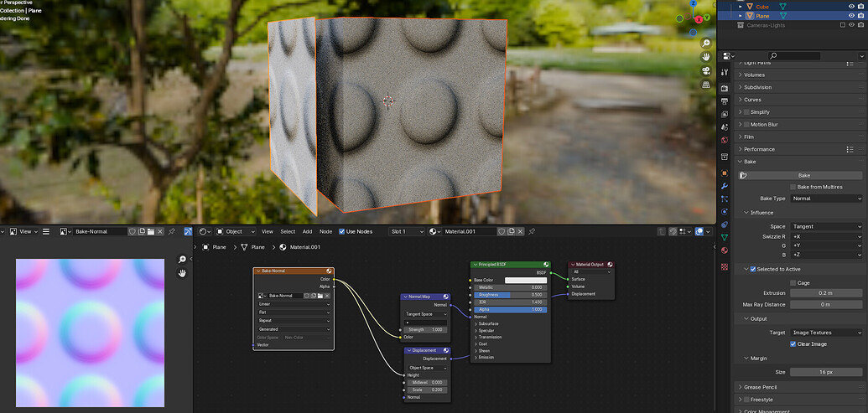Hide the Cube object in viewport
The height and width of the screenshot is (413, 868).
click(851, 7)
